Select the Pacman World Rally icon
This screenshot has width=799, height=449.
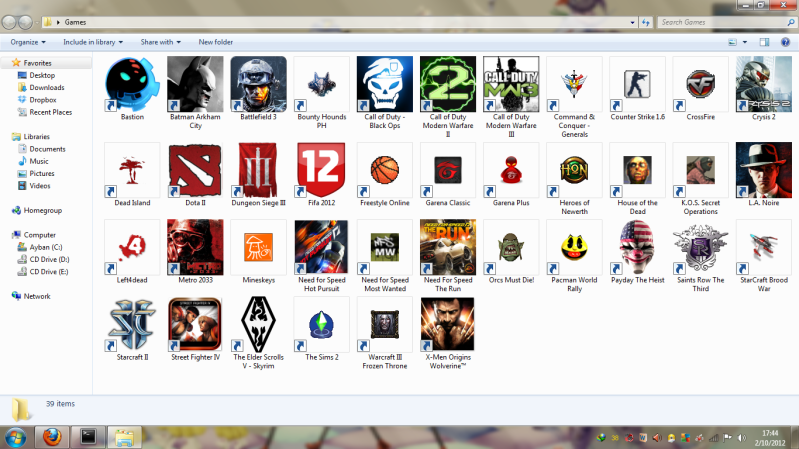574,248
